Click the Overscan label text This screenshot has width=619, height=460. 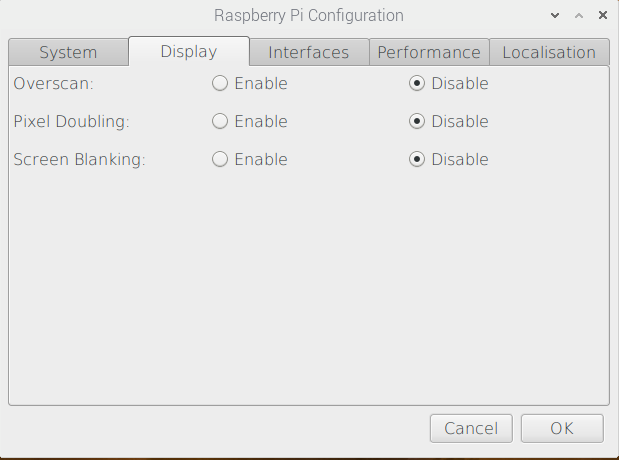pyautogui.click(x=53, y=84)
